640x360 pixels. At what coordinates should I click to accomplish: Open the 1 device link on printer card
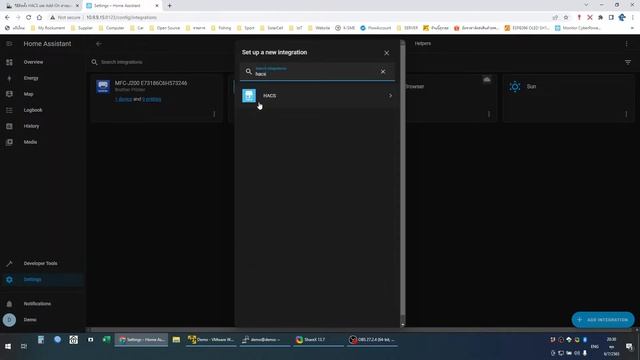(123, 99)
